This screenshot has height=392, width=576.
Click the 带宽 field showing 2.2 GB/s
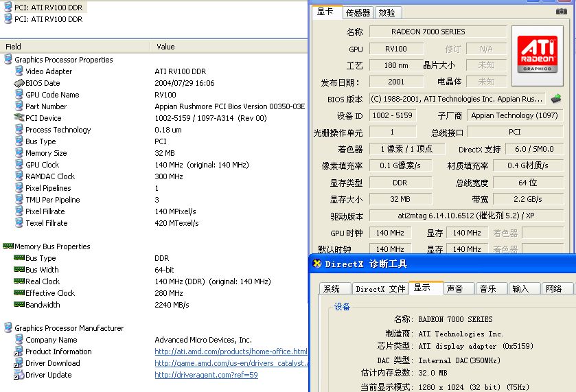point(528,199)
